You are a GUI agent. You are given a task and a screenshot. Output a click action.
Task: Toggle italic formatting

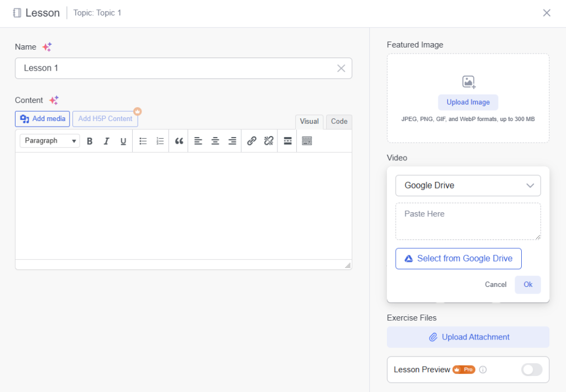(107, 141)
